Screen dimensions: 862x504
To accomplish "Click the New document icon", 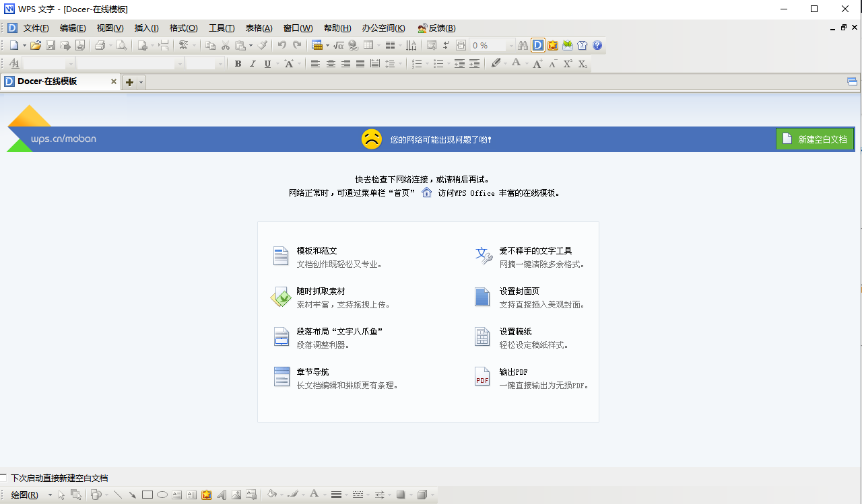I will (15, 45).
